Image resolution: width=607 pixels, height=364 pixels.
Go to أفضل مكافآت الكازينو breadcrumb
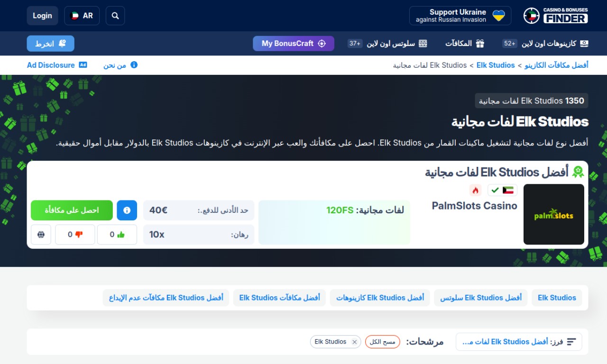click(556, 65)
